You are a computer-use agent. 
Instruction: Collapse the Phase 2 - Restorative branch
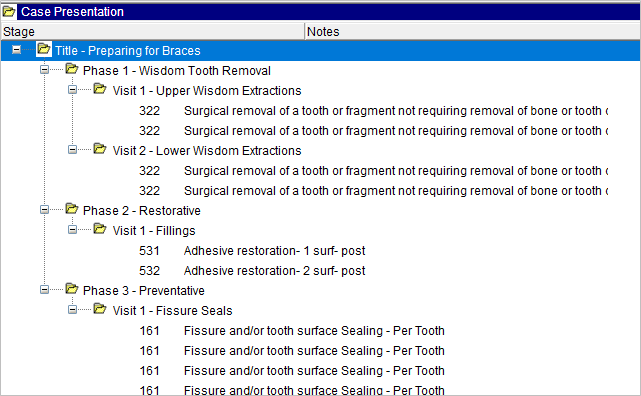[44, 210]
